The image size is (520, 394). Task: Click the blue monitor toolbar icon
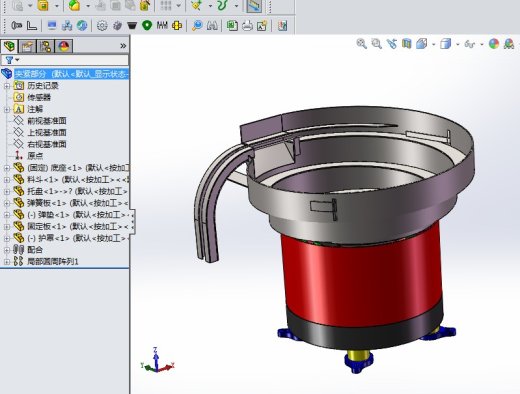[52, 25]
